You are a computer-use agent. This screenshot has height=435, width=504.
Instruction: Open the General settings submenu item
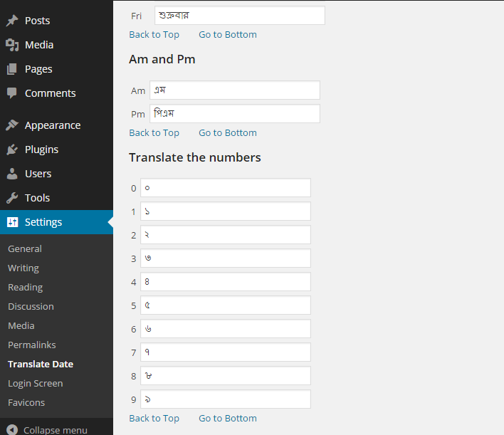coord(25,248)
